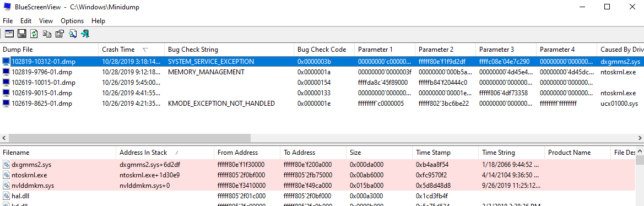Click file icon next to hal.dll
Viewport: 644px width, 206px height.
[x=6, y=196]
